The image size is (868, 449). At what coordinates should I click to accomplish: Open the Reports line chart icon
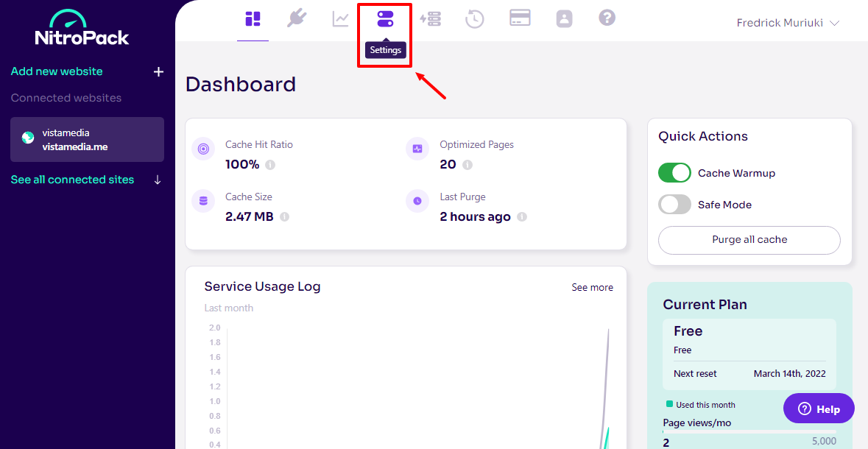[340, 19]
